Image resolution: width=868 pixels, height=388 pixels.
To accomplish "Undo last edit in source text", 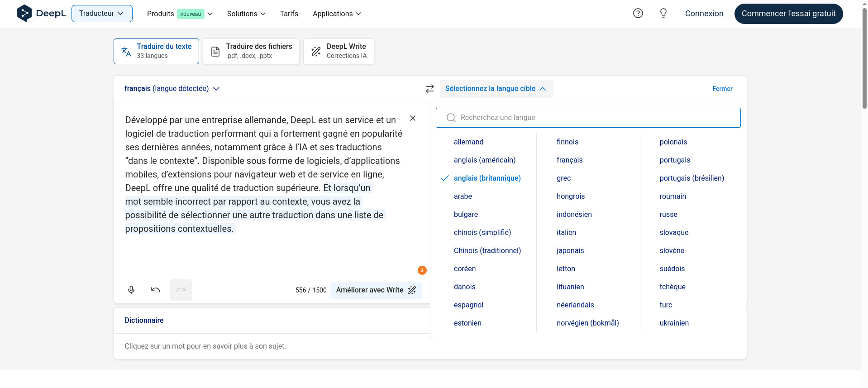I will tap(156, 290).
